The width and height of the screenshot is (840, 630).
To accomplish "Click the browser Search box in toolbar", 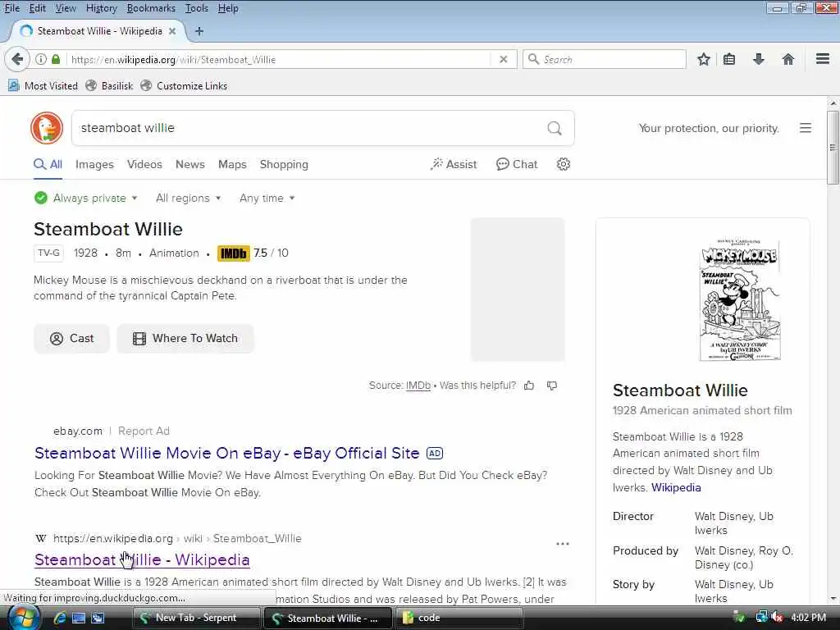I will click(605, 59).
